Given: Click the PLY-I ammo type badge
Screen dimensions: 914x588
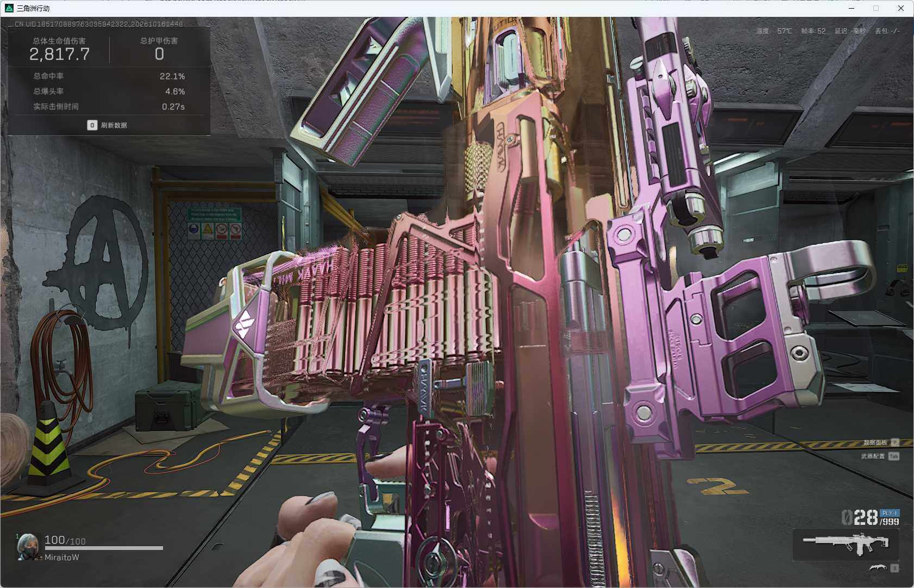Looking at the screenshot, I should pos(889,513).
